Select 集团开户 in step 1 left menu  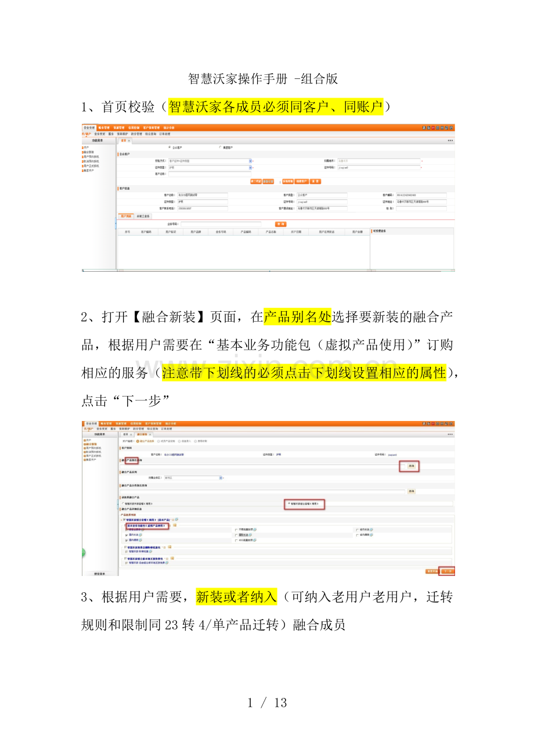(x=89, y=170)
